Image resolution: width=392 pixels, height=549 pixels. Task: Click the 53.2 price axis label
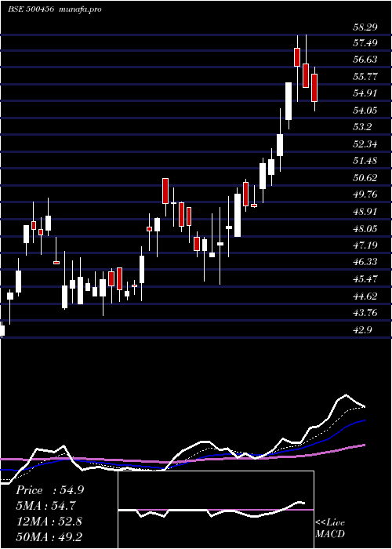[x=362, y=126]
